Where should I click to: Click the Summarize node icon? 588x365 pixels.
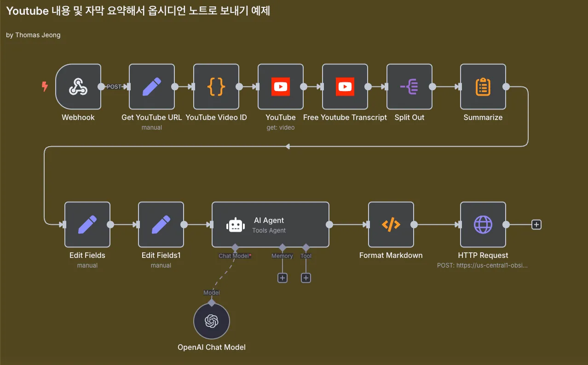[483, 86]
